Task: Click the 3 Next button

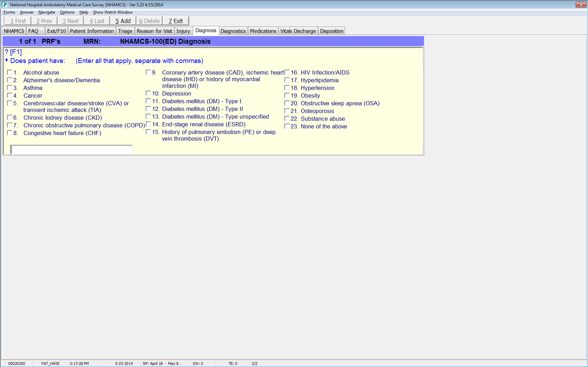Action: [x=70, y=21]
